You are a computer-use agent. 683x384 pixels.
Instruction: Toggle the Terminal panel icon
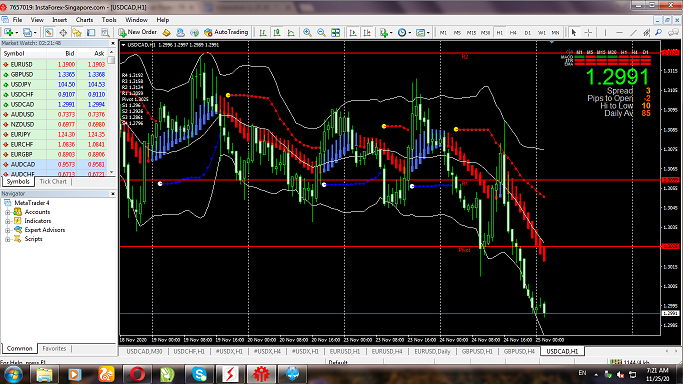91,32
